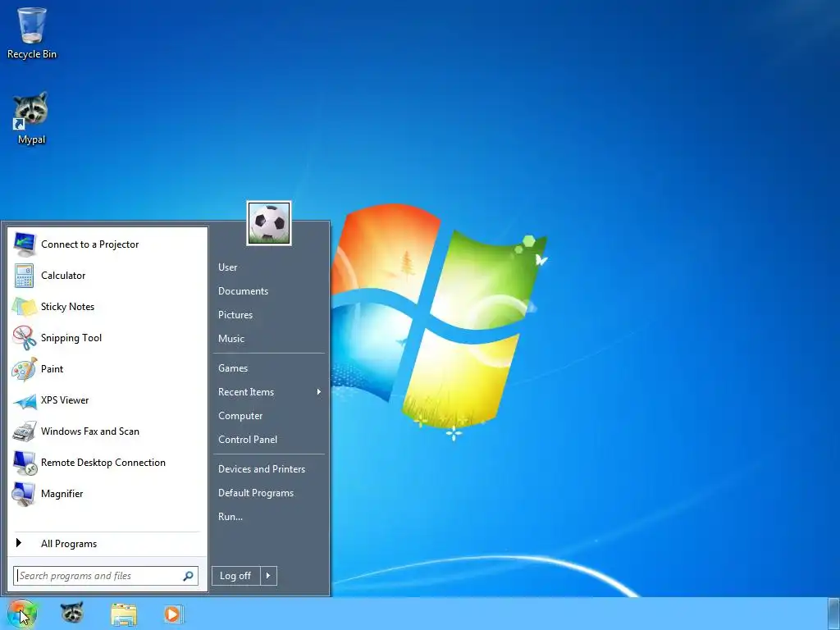The width and height of the screenshot is (840, 630).
Task: Click the 'Paint' program label
Action: coord(52,369)
